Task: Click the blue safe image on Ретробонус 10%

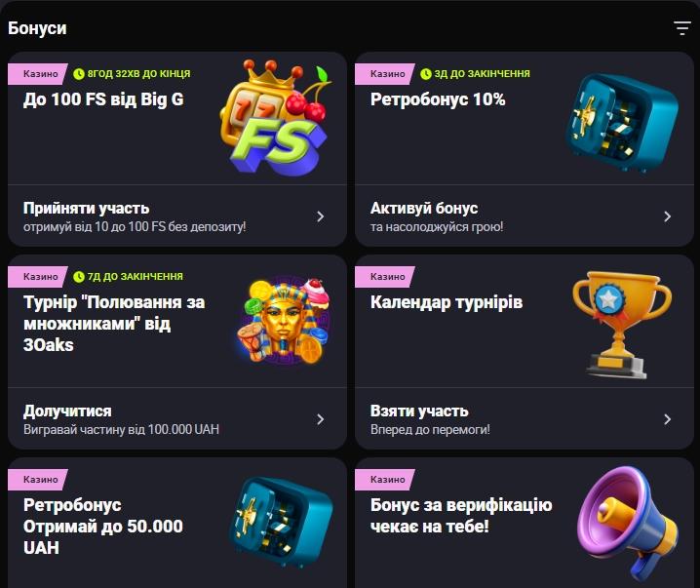Action: pyautogui.click(x=622, y=124)
